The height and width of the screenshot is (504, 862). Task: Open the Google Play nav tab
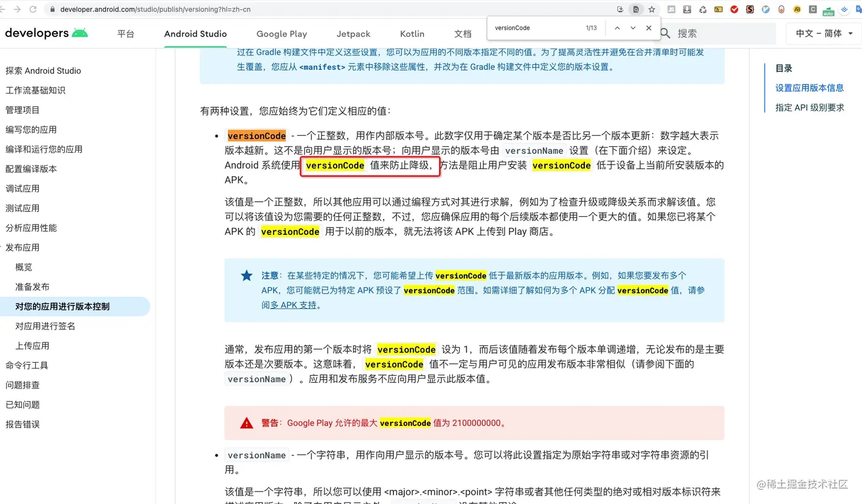point(282,34)
